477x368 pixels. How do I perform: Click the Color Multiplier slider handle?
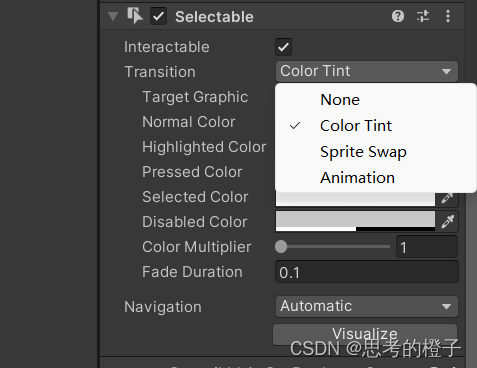tap(281, 247)
